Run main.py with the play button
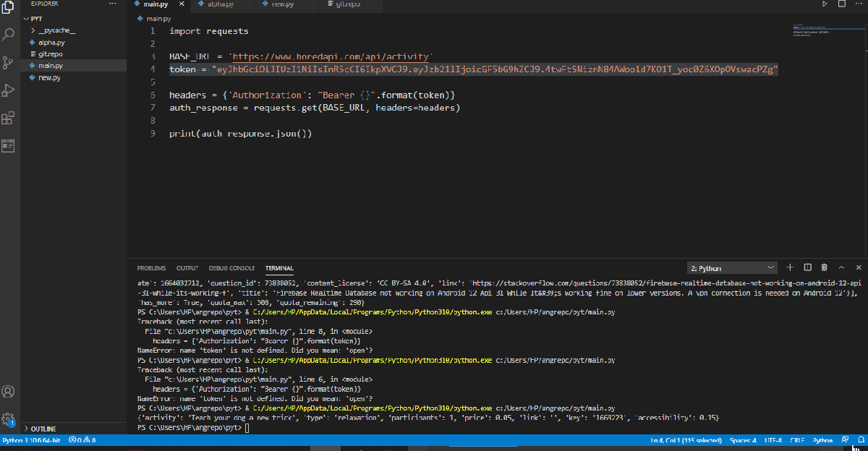 click(x=824, y=5)
